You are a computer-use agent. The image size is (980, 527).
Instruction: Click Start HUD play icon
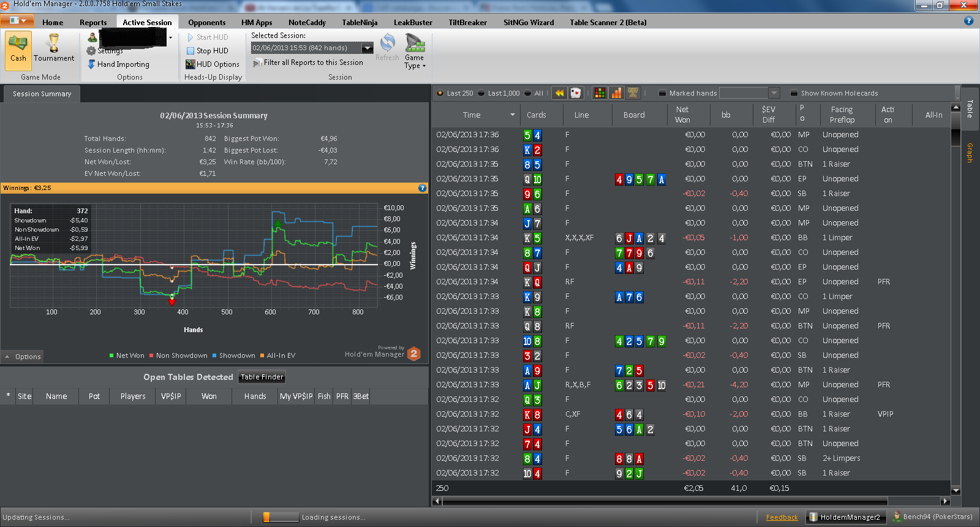pyautogui.click(x=190, y=37)
